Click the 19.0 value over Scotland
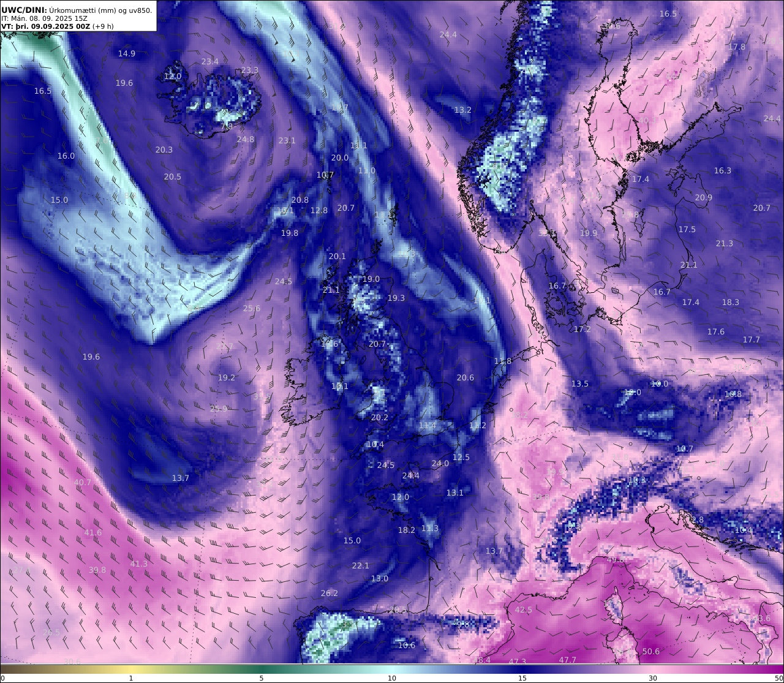784x683 pixels. click(x=371, y=279)
